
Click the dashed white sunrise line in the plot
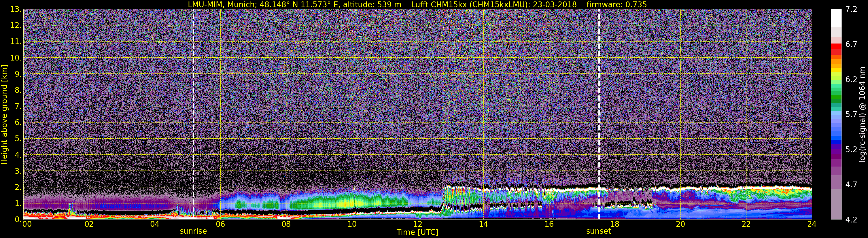click(x=193, y=114)
